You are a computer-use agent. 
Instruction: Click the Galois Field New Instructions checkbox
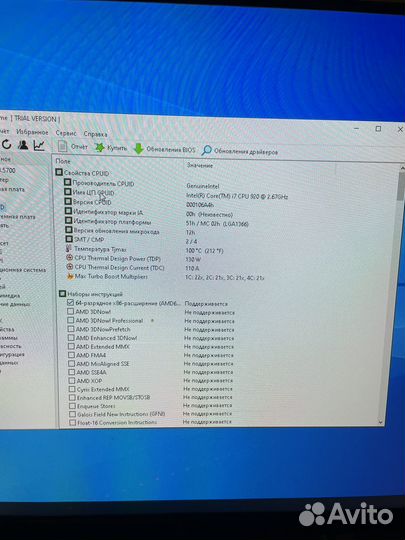[73, 414]
